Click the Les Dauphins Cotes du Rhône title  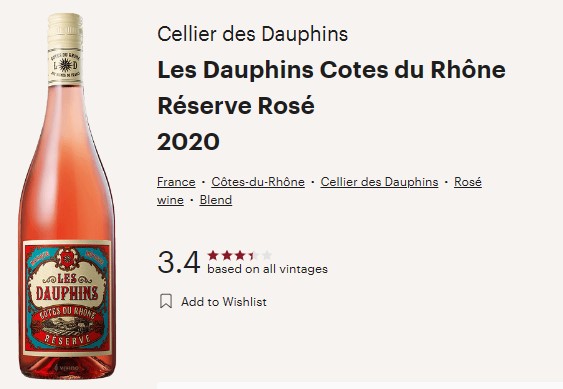pyautogui.click(x=331, y=70)
